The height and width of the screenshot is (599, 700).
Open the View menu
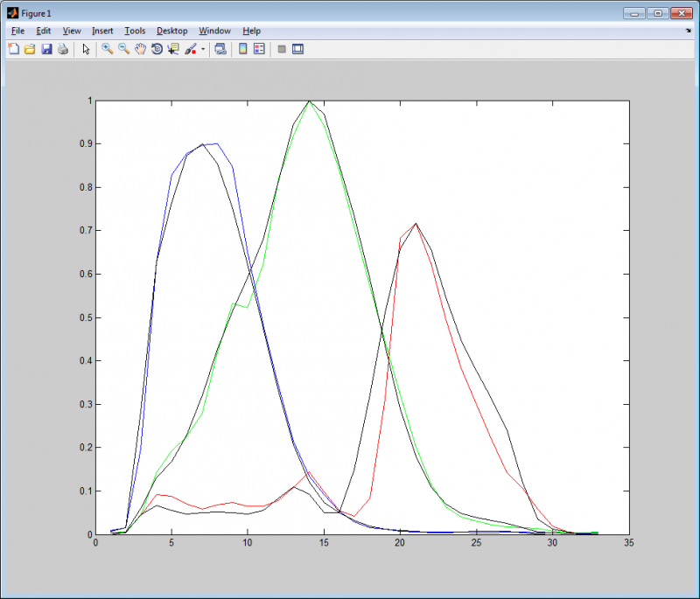tap(72, 31)
